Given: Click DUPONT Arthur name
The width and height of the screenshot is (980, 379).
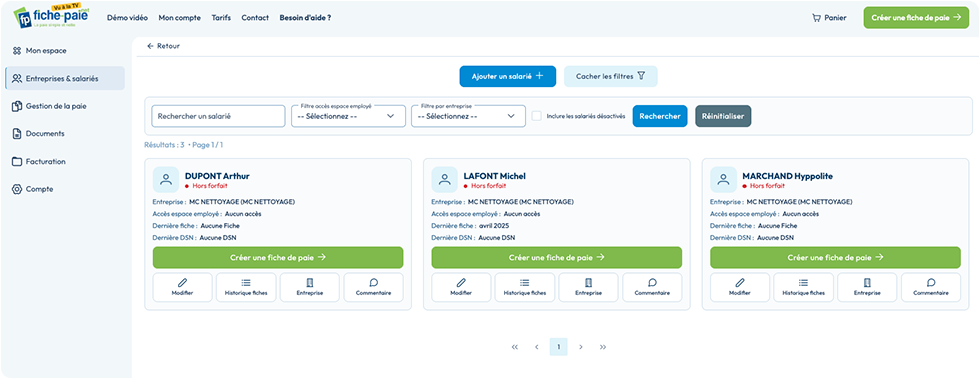Looking at the screenshot, I should pyautogui.click(x=217, y=176).
